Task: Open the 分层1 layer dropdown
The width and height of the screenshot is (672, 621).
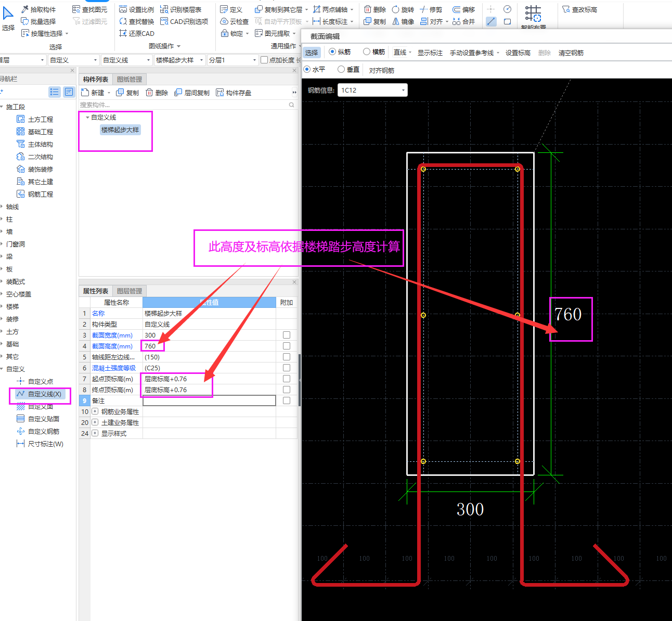Action: click(232, 60)
